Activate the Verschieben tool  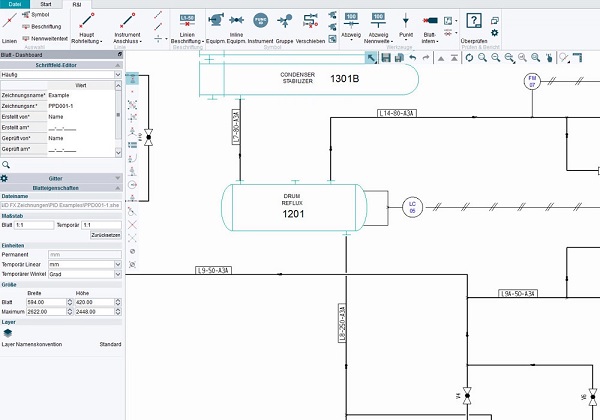(310, 28)
